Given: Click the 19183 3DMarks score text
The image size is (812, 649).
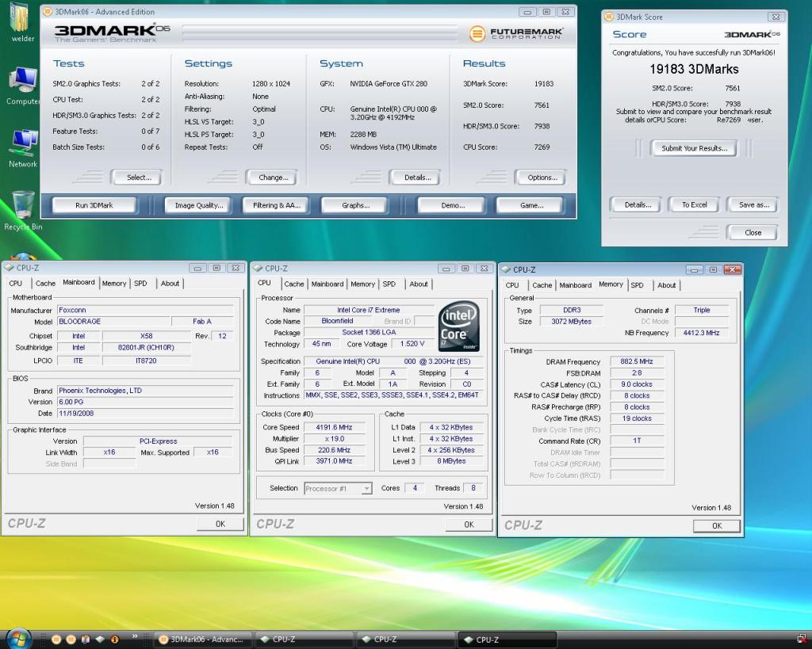Looking at the screenshot, I should click(694, 69).
